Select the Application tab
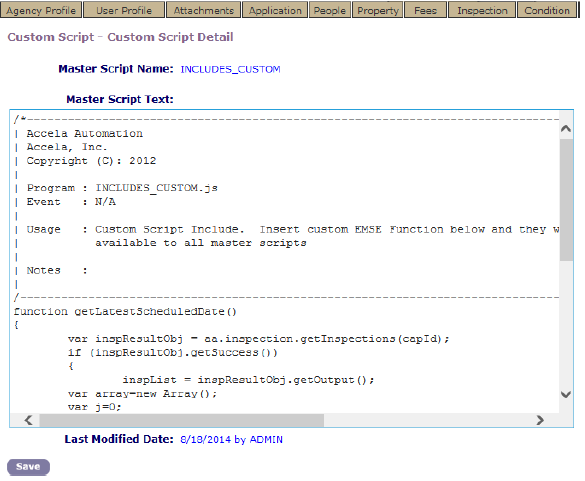Image resolution: width=585 pixels, height=481 pixels. click(275, 10)
